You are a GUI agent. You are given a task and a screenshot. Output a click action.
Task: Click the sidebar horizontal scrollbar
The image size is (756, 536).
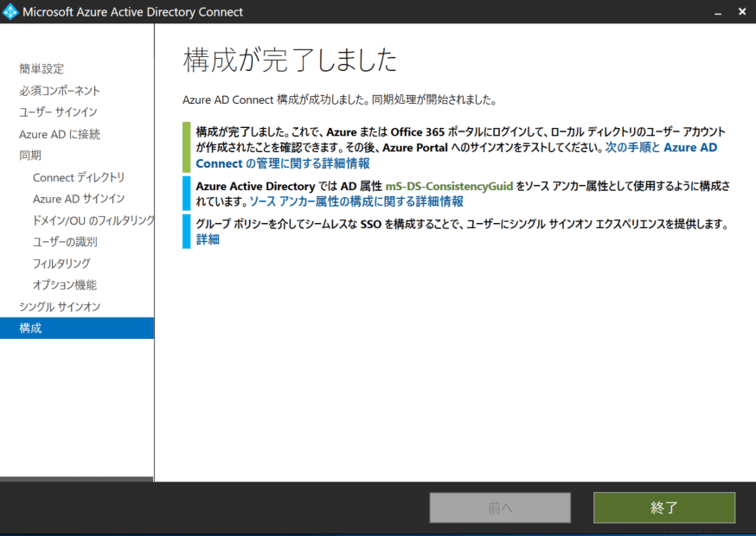pyautogui.click(x=77, y=479)
